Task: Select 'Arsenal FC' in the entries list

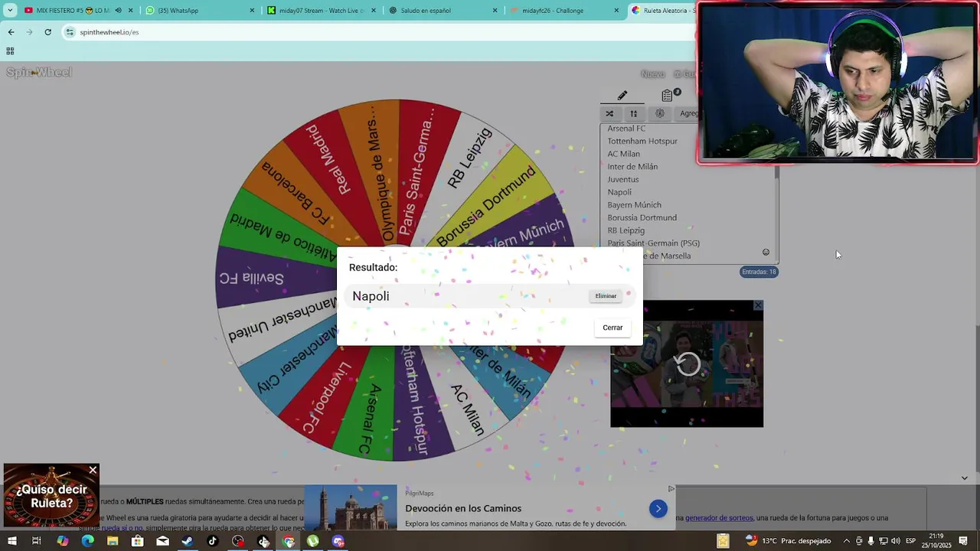Action: point(626,129)
